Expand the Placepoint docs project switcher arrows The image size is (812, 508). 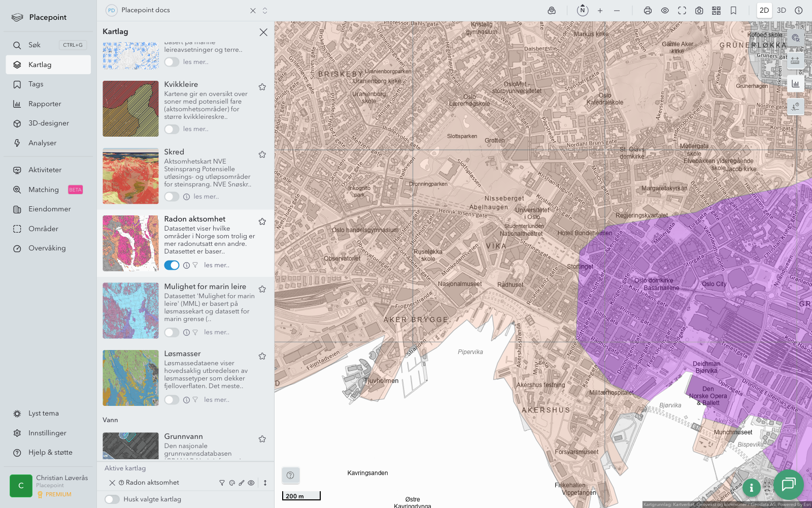click(265, 11)
